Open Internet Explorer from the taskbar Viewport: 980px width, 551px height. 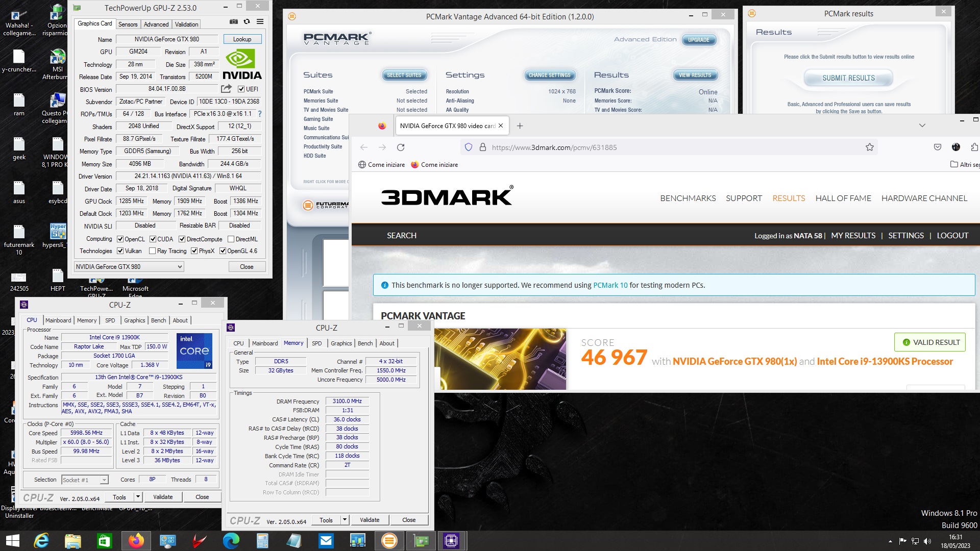(x=41, y=541)
